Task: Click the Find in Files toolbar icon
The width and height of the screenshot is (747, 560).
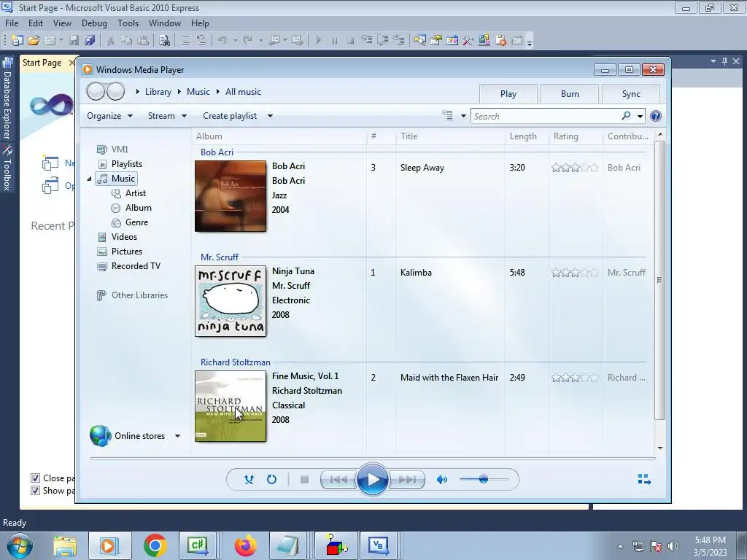Action: coord(164,41)
